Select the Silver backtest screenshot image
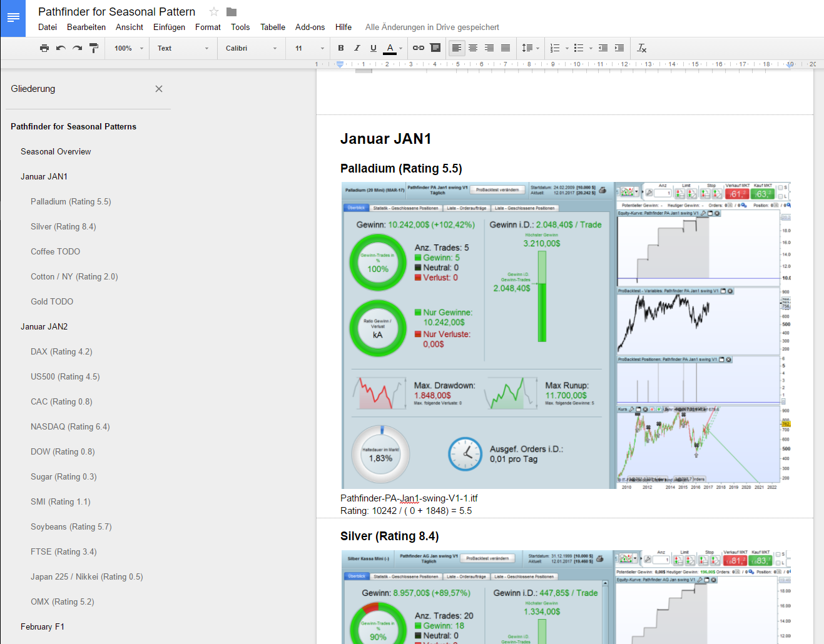 [x=566, y=597]
